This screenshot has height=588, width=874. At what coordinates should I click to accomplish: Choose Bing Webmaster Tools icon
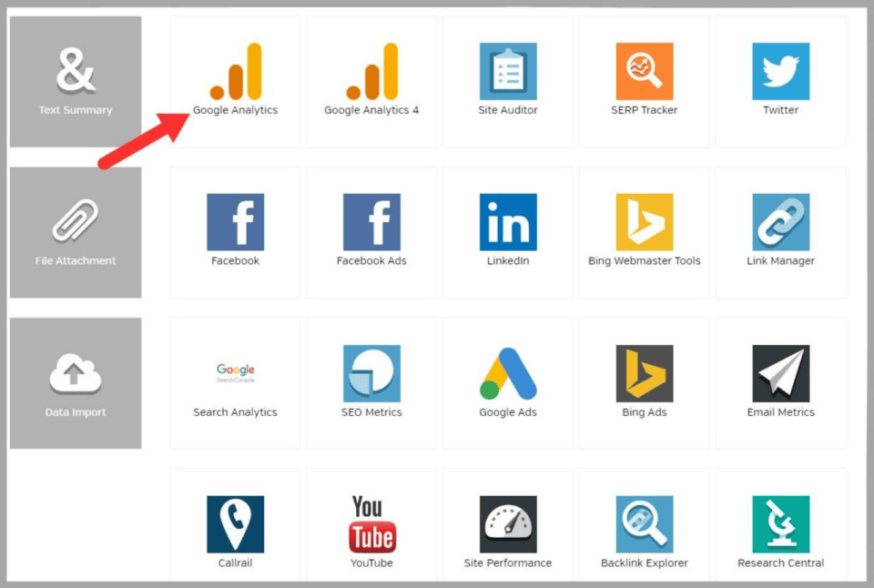coord(645,222)
